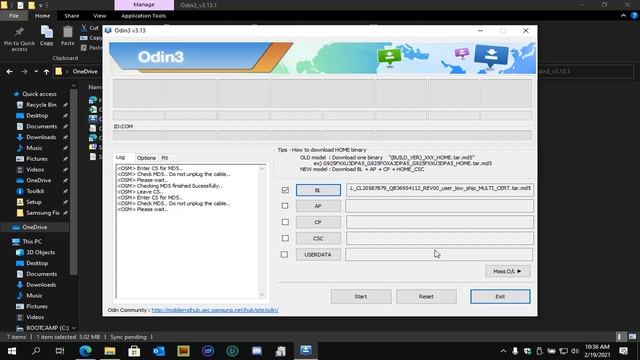Screen dimensions: 640x360
Task: Click the Manage contextual tab
Action: [x=144, y=5]
